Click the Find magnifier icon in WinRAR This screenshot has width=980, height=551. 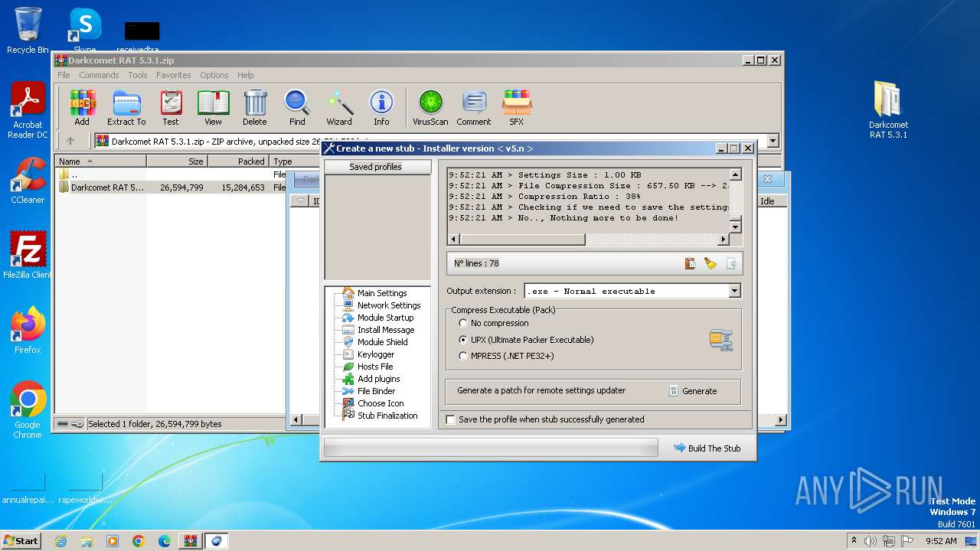click(297, 107)
